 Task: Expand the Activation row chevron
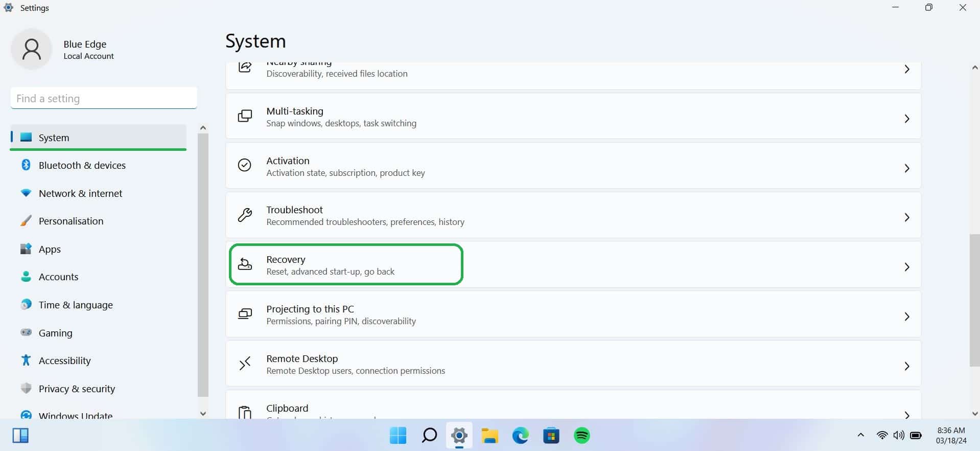click(906, 168)
